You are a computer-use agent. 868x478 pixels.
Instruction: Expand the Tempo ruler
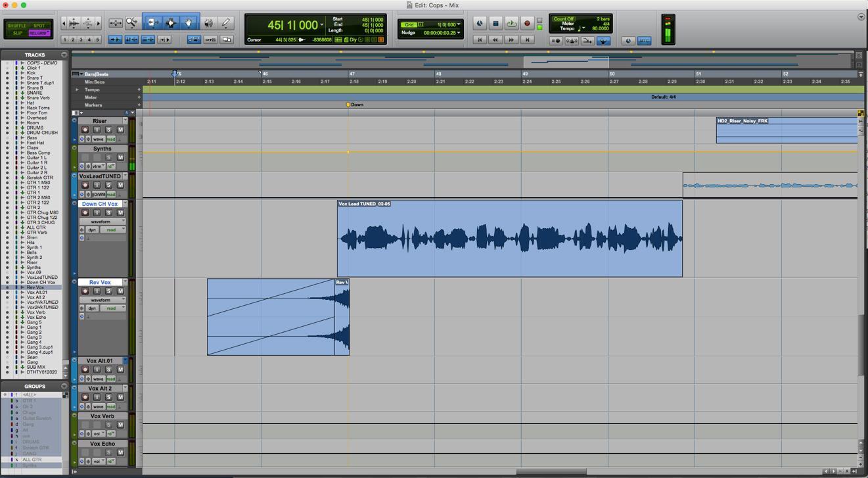click(x=77, y=89)
